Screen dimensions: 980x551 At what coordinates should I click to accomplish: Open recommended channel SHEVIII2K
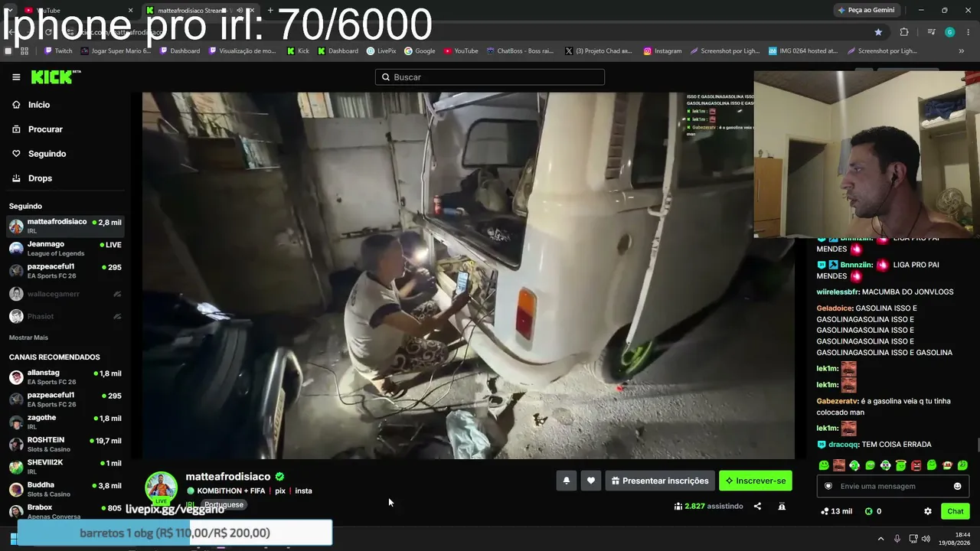(65, 467)
